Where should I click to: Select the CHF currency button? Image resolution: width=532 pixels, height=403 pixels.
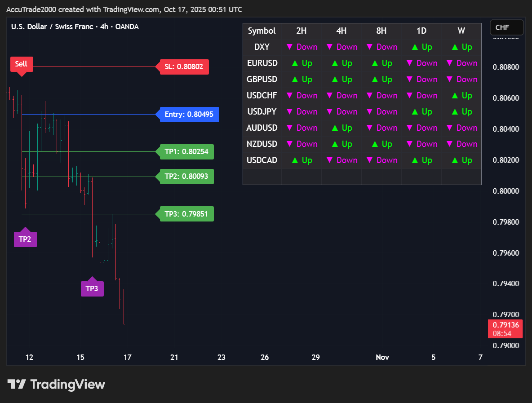[x=506, y=28]
